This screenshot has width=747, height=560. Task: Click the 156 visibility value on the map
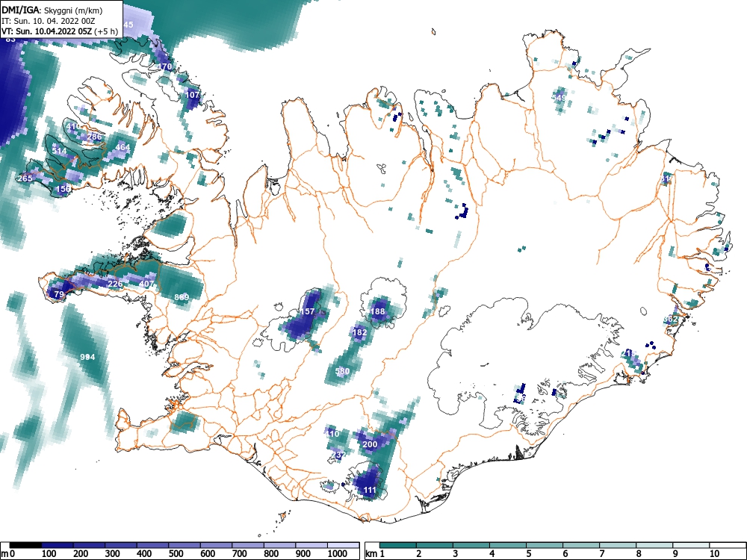tap(63, 189)
